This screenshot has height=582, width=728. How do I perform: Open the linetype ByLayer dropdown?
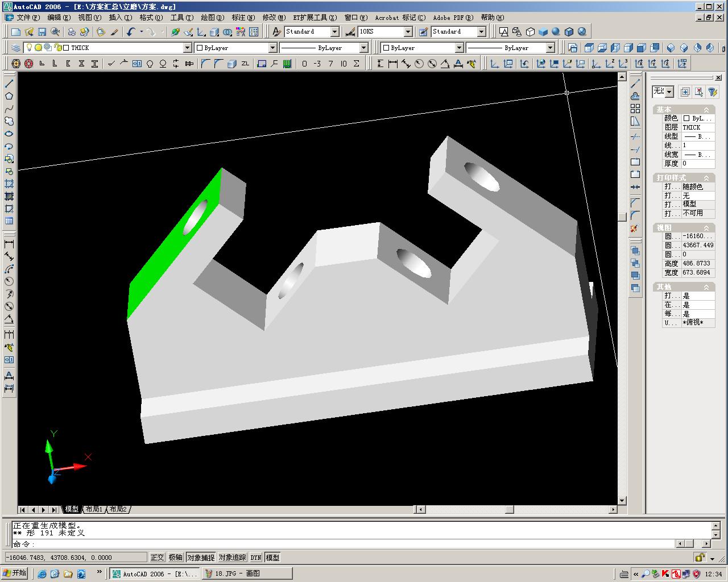(363, 48)
